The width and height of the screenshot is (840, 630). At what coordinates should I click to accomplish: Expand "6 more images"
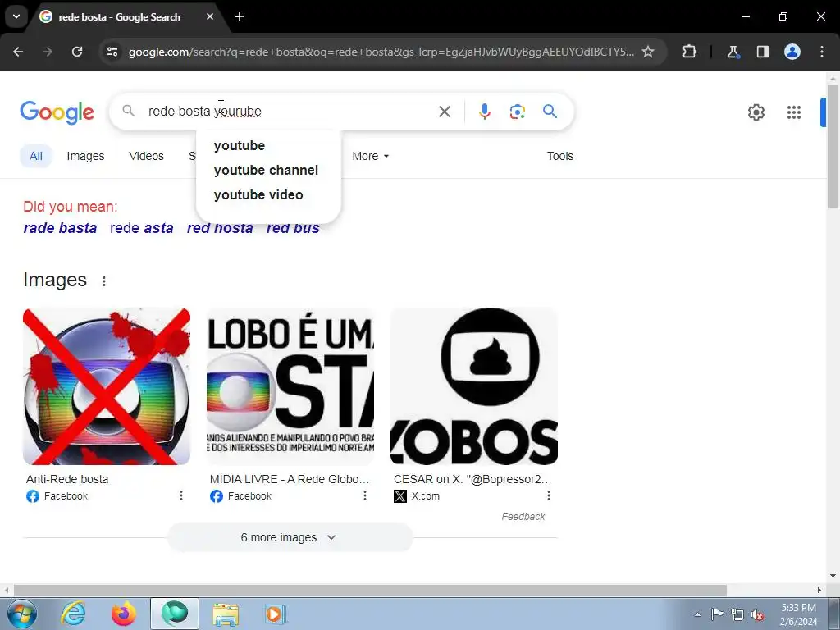pyautogui.click(x=290, y=537)
